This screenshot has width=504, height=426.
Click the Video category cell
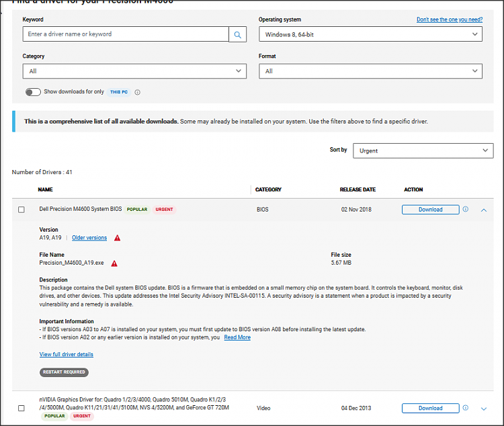tap(263, 408)
